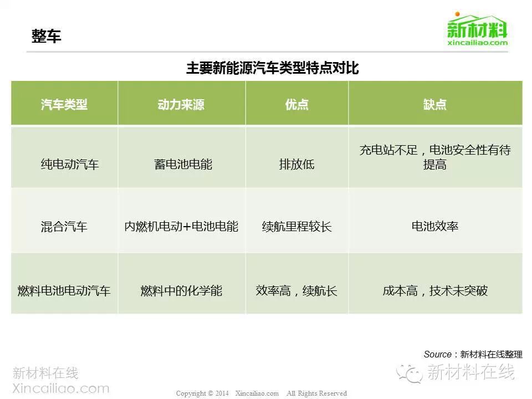Select the 混合汽车 cell

64,220
